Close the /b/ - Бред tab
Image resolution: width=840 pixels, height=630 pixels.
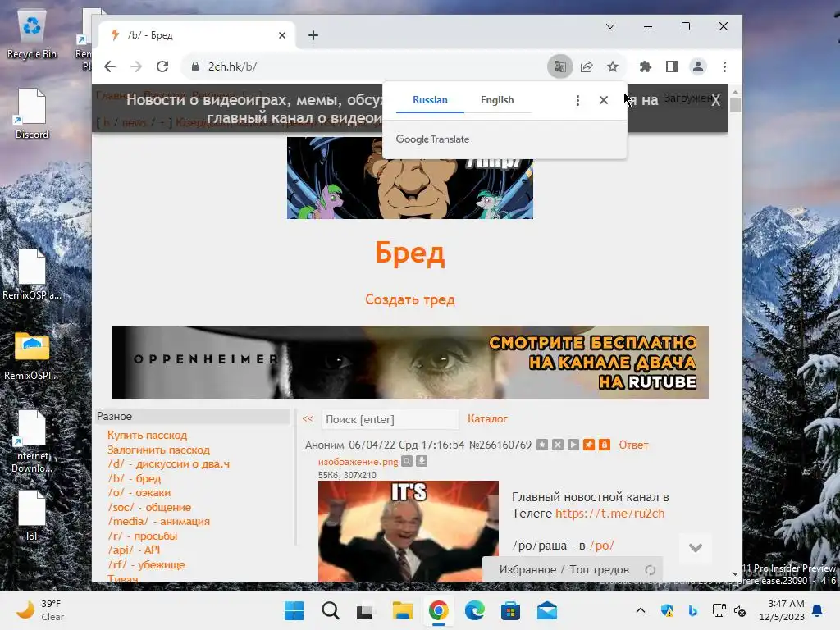[x=282, y=35]
